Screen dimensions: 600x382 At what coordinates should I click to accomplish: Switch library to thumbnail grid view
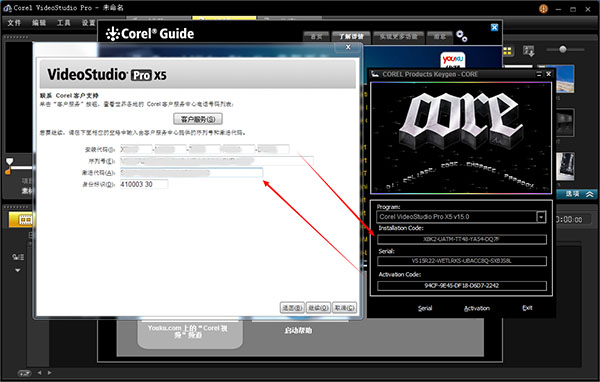coord(507,51)
